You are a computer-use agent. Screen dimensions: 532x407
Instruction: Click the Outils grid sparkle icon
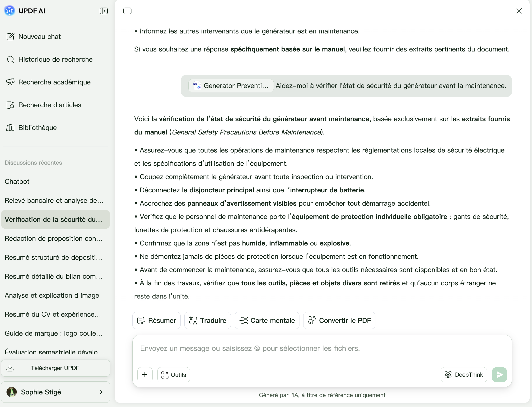click(165, 375)
